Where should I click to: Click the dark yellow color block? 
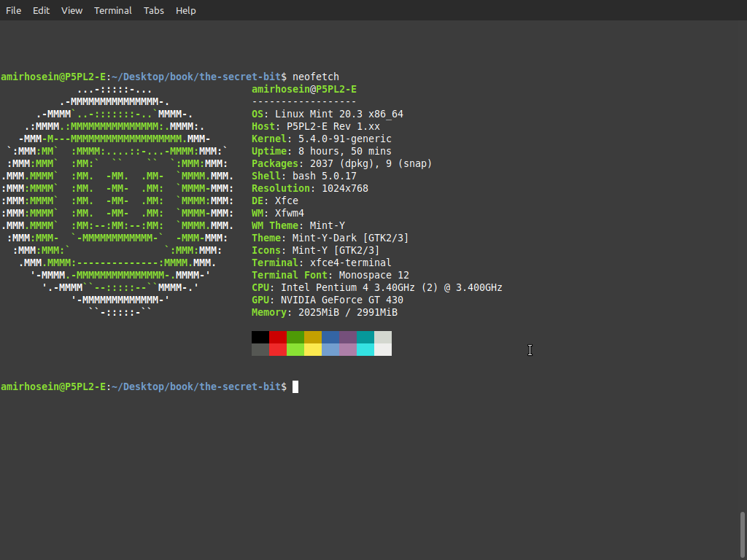(313, 337)
